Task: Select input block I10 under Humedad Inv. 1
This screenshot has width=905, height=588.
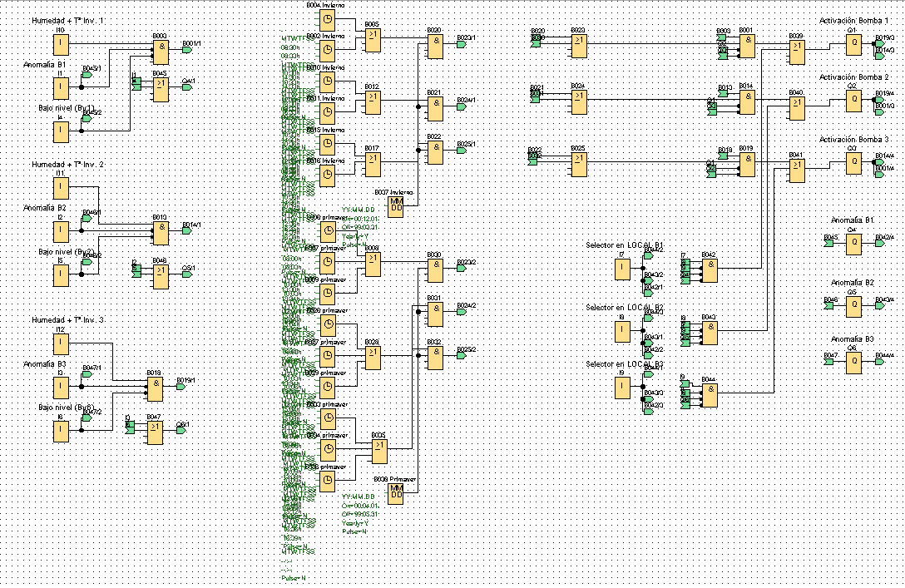Action: pos(61,44)
